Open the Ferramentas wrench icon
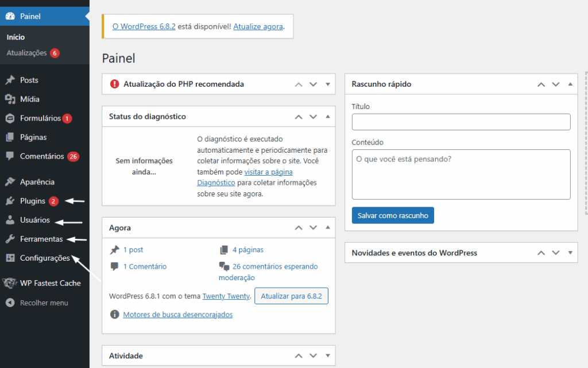588x368 pixels. (10, 239)
